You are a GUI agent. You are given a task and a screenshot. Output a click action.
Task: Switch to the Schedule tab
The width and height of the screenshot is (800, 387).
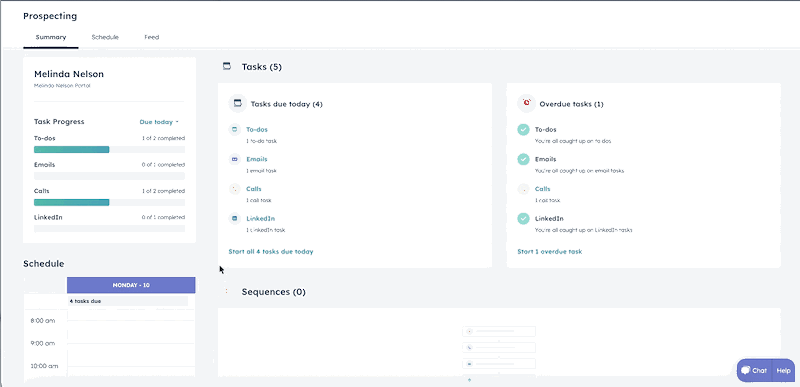coord(105,37)
